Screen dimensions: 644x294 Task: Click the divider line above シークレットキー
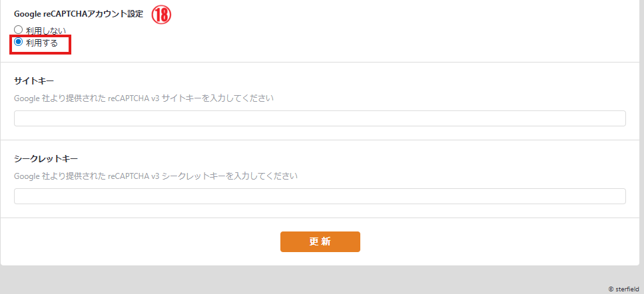tap(320, 140)
